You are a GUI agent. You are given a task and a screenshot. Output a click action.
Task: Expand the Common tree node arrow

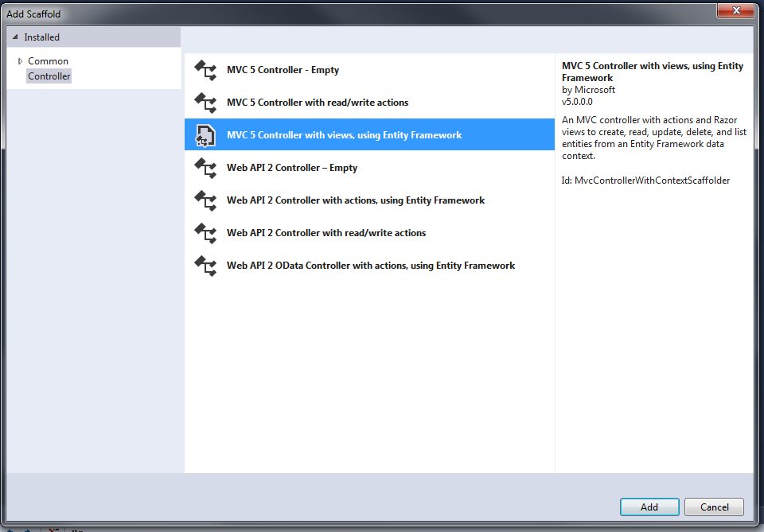(20, 61)
